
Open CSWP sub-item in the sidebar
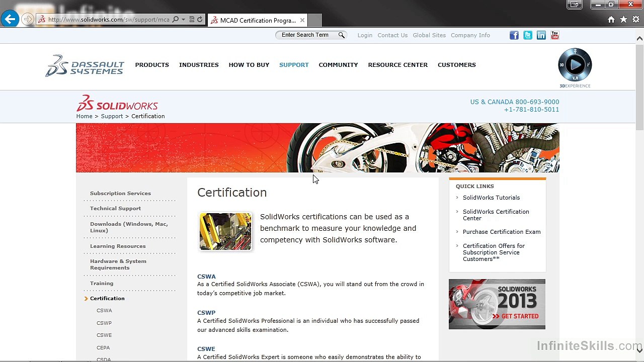(x=104, y=323)
